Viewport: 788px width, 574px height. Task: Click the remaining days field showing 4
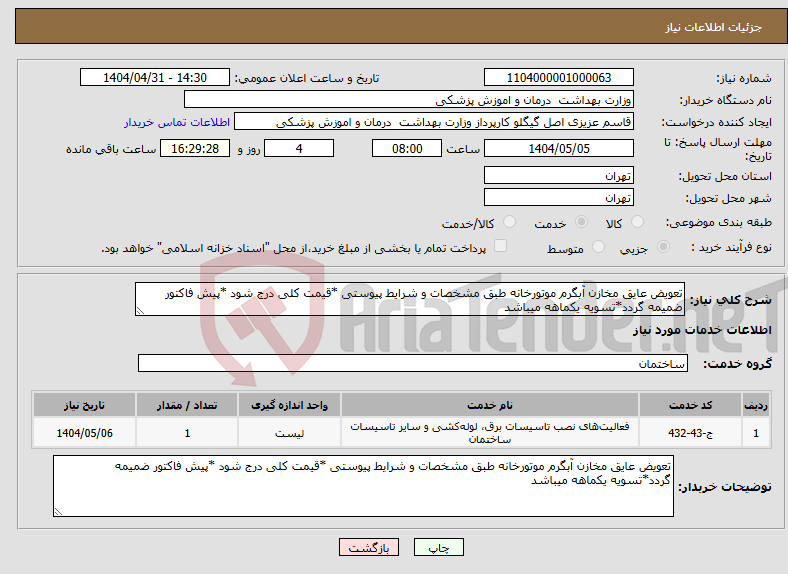click(x=299, y=148)
